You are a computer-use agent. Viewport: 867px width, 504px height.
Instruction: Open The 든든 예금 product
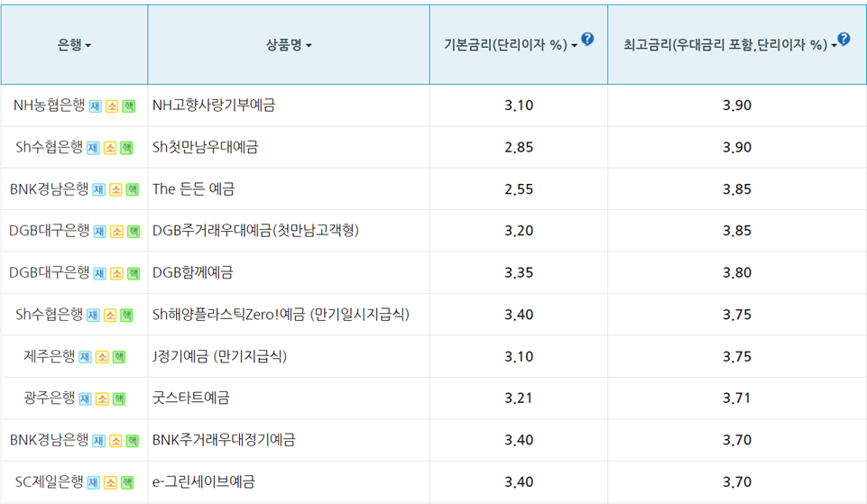[194, 189]
